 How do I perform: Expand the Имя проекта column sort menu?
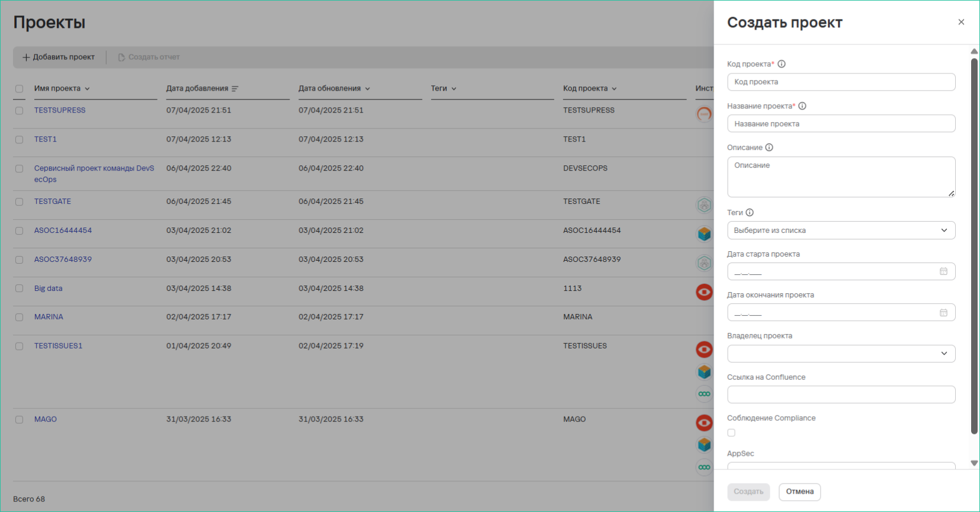pyautogui.click(x=87, y=89)
